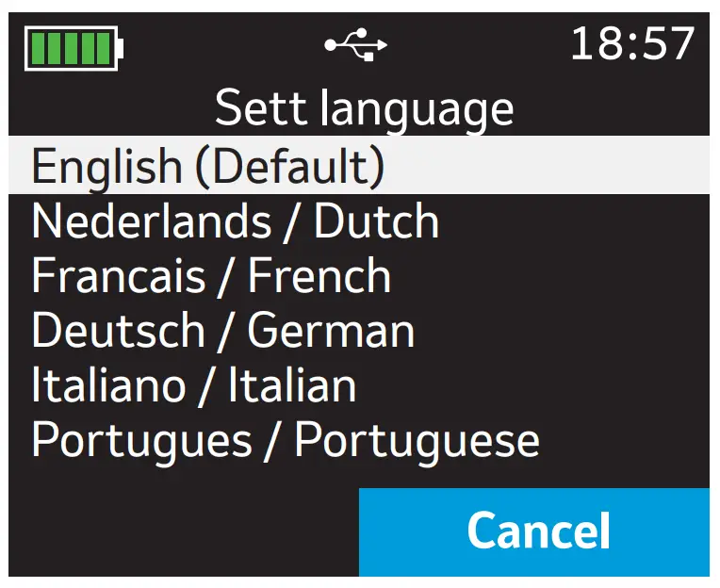Switch the interface to Portuguese
This screenshot has height=588, width=720.
(285, 440)
